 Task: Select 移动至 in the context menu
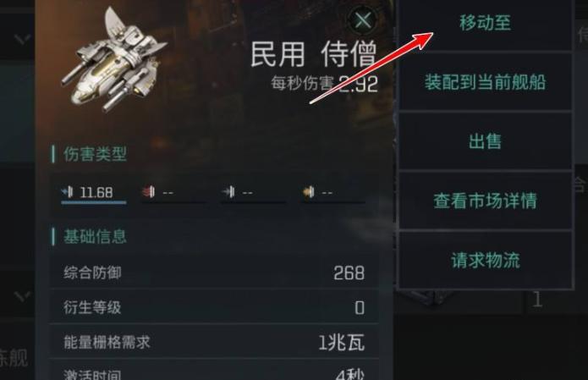[486, 25]
